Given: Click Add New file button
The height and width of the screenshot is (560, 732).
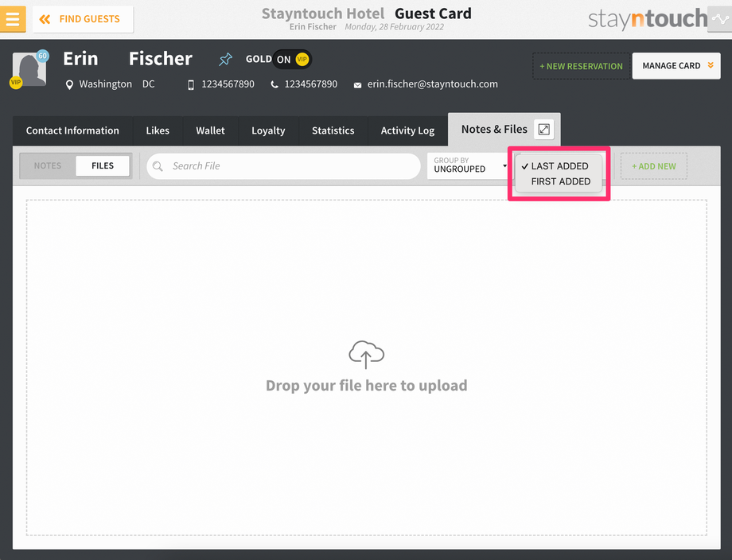Looking at the screenshot, I should pos(653,166).
